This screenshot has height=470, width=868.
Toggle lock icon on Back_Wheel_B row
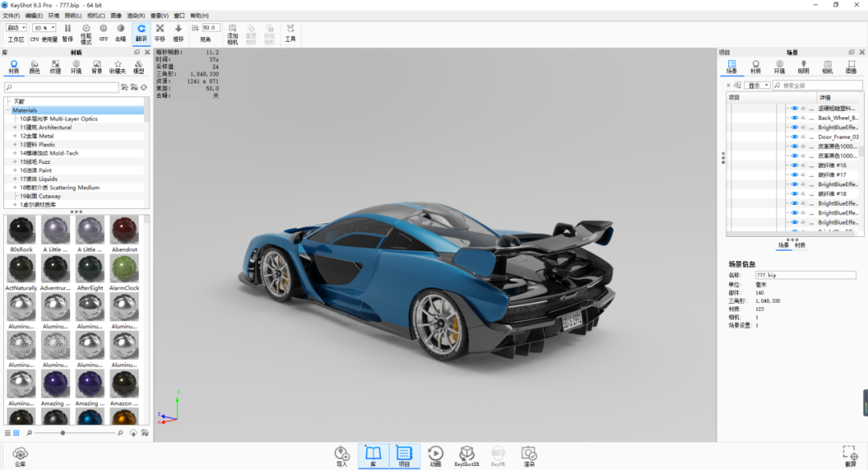click(803, 118)
